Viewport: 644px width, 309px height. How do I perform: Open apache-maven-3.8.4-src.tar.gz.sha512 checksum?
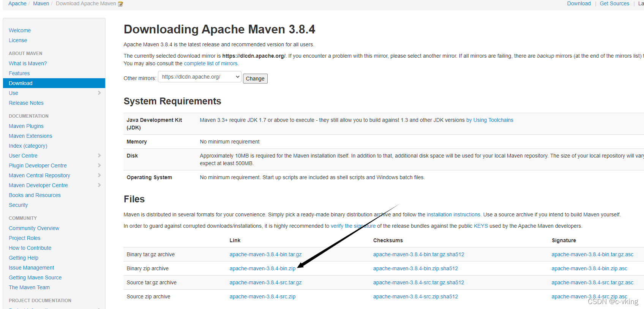[418, 282]
